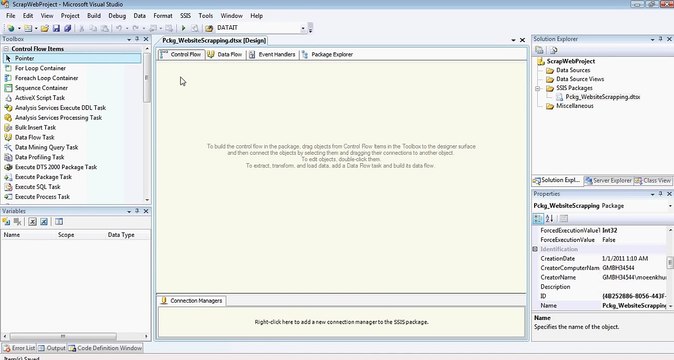This screenshot has width=674, height=360.
Task: Open the Toolbox window position dropdown
Action: (129, 39)
